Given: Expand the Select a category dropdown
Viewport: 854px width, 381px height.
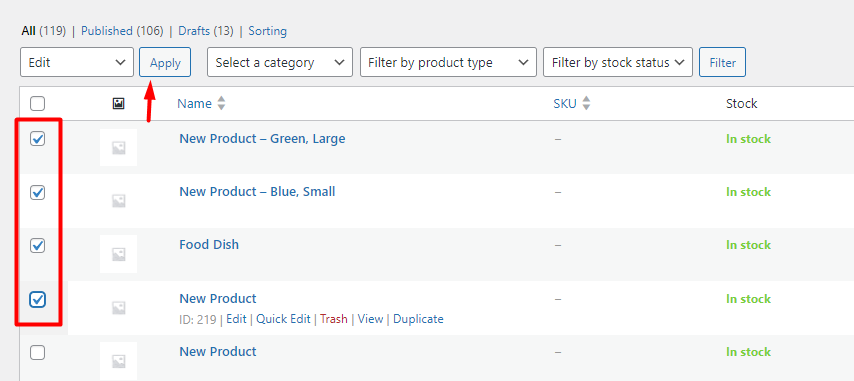Looking at the screenshot, I should pyautogui.click(x=280, y=63).
